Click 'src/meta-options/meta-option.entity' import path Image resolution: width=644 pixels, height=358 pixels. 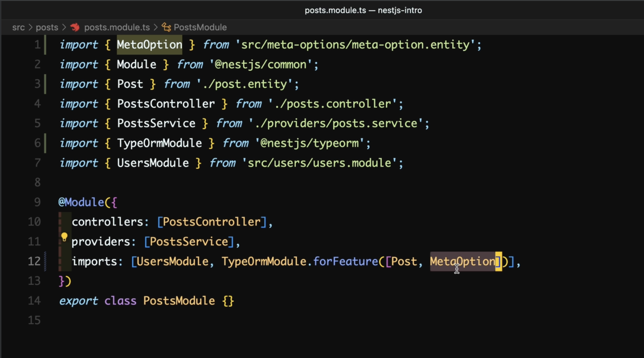pos(355,45)
